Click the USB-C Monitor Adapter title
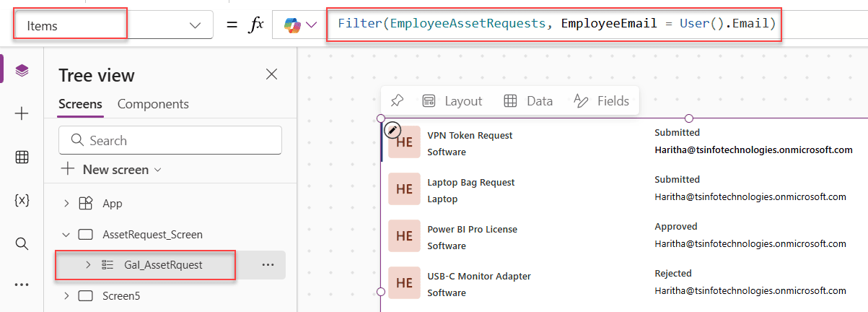 [x=479, y=276]
